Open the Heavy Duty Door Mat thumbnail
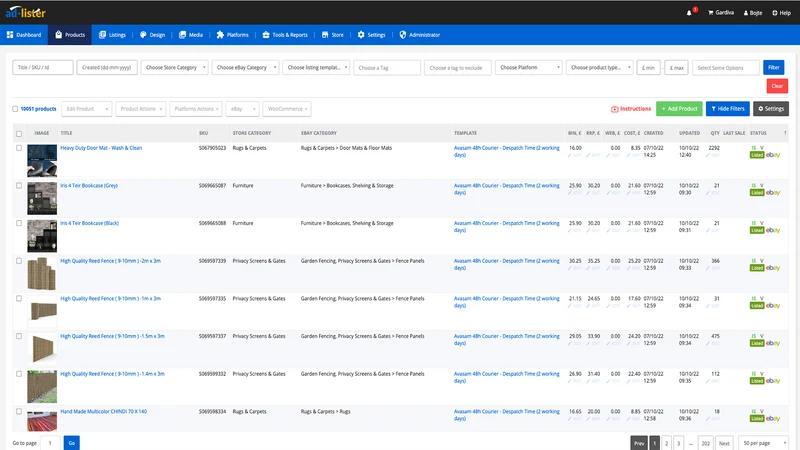The image size is (800, 450). coord(42,161)
